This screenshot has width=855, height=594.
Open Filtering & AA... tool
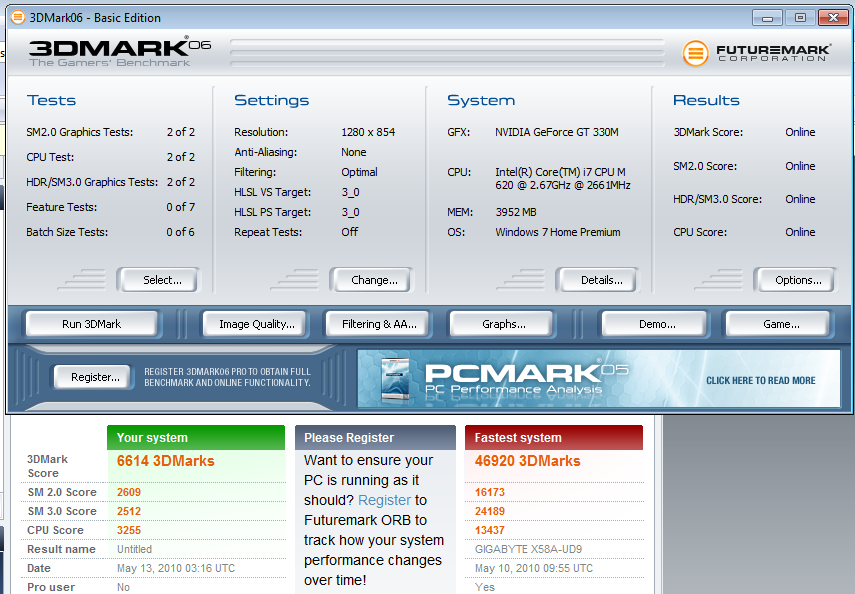point(378,324)
